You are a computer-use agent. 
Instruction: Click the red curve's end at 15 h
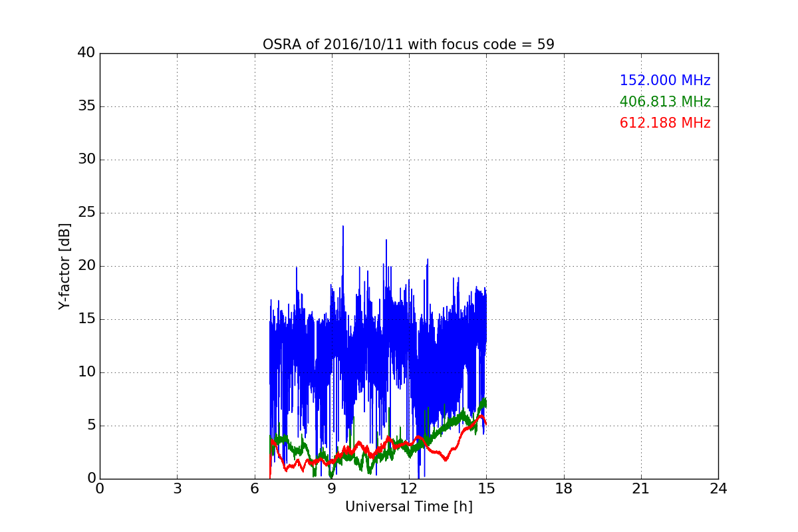point(486,424)
